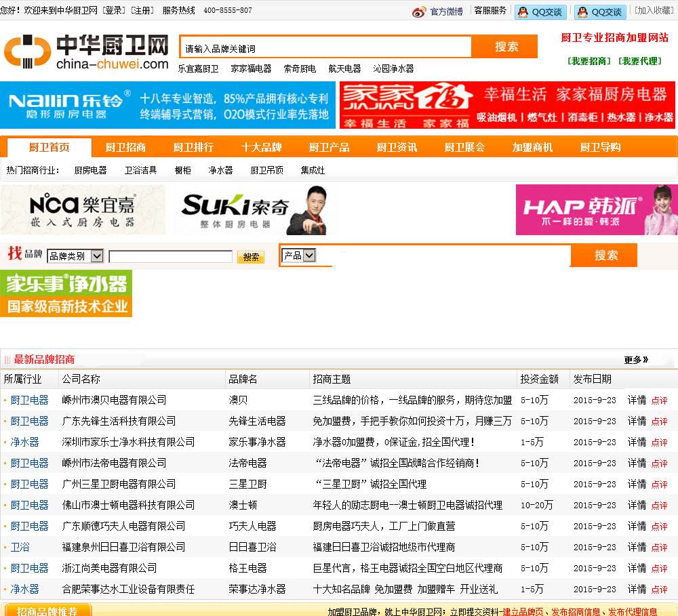This screenshot has height=616, width=678.
Task: Click the 注册 register link
Action: 142,10
